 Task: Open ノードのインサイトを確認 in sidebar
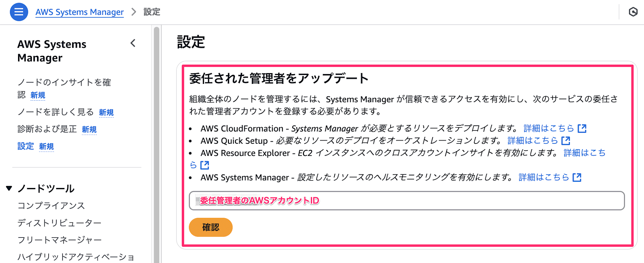coord(64,88)
